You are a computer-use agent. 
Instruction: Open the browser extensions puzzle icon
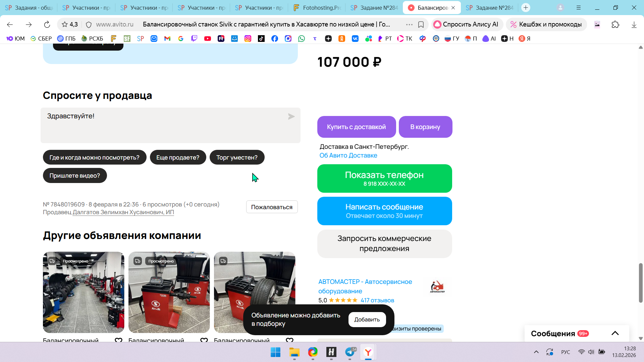(x=615, y=24)
